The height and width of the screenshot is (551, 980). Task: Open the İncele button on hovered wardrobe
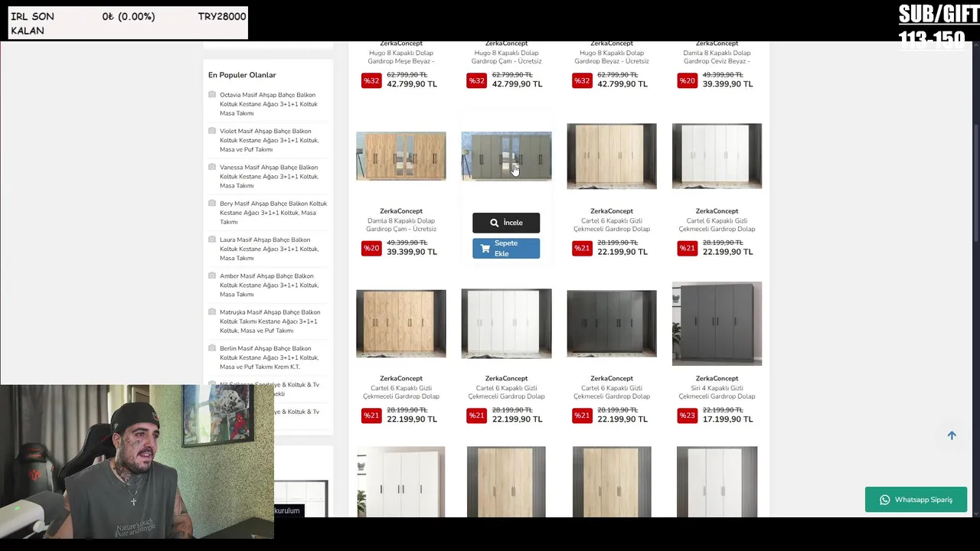click(506, 223)
